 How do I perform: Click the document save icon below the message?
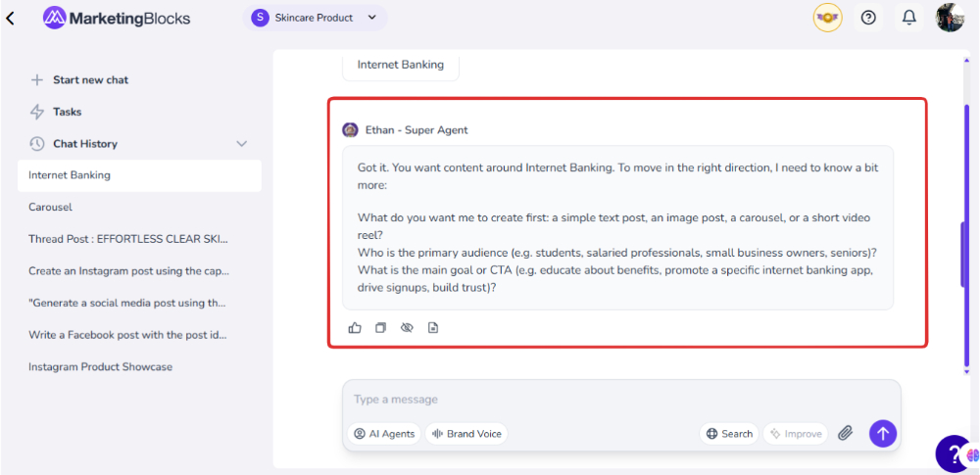coord(433,327)
